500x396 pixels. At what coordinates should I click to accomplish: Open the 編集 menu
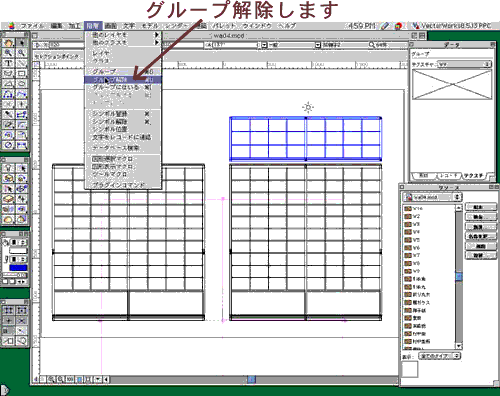(x=56, y=26)
